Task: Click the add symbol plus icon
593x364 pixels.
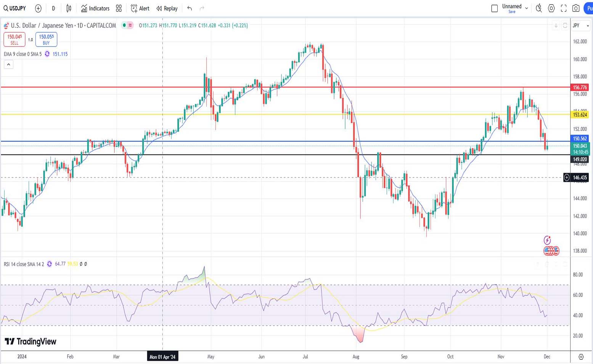Action: [x=38, y=8]
